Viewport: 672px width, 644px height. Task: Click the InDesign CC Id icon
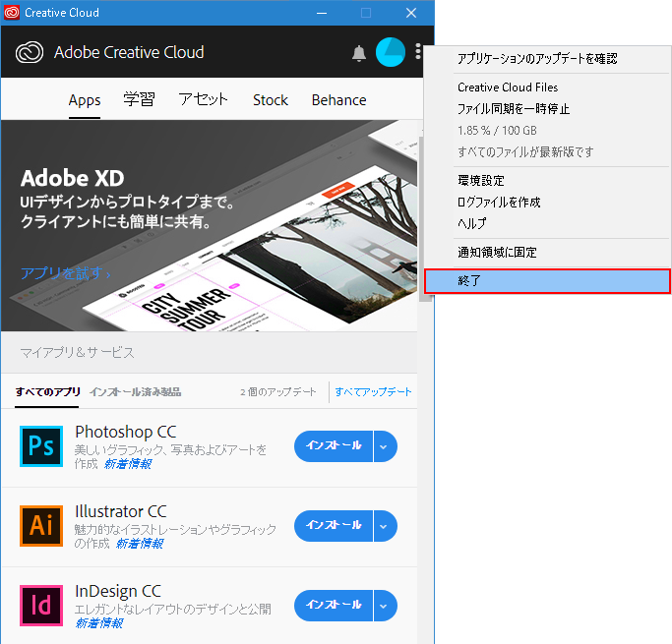[x=41, y=605]
